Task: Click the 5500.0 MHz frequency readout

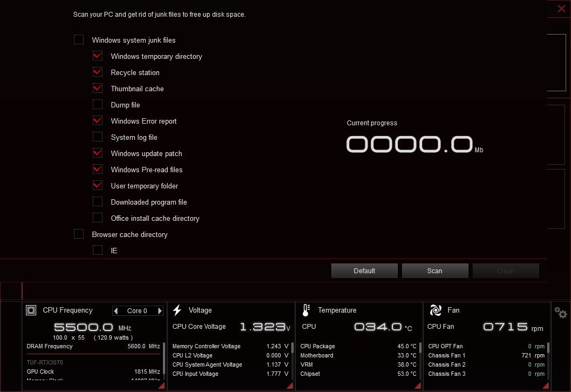Action: 92,327
